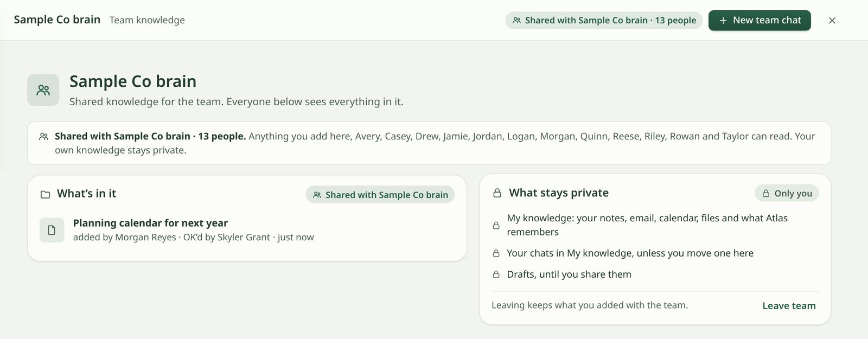Select the Only you badge
The image size is (868, 339).
click(x=787, y=193)
